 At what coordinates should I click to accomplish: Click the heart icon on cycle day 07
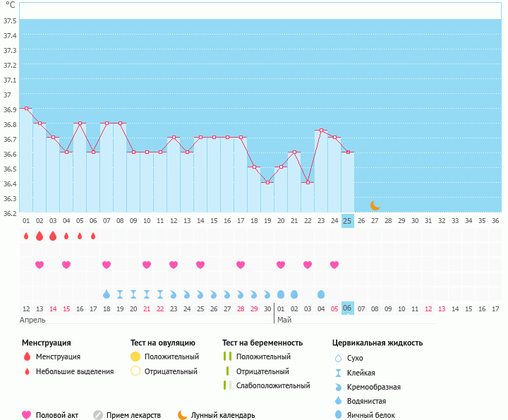(x=107, y=265)
